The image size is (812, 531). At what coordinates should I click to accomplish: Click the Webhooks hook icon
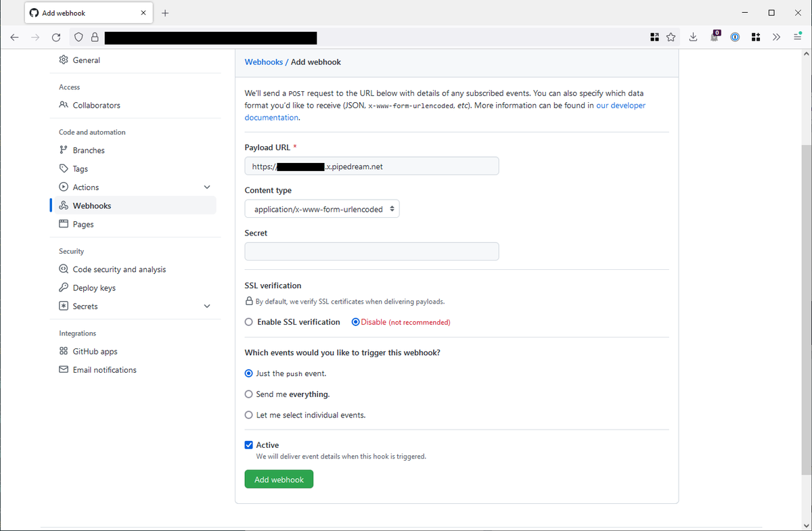pyautogui.click(x=64, y=206)
